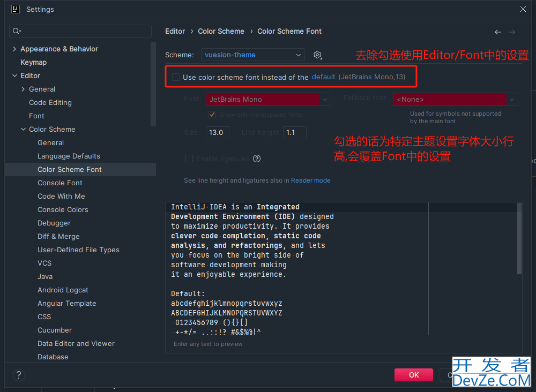Open Console Colors page
This screenshot has height=392, width=536.
(63, 210)
